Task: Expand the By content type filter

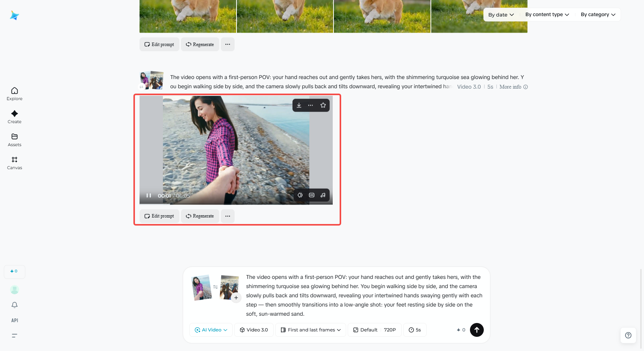Action: click(x=547, y=15)
